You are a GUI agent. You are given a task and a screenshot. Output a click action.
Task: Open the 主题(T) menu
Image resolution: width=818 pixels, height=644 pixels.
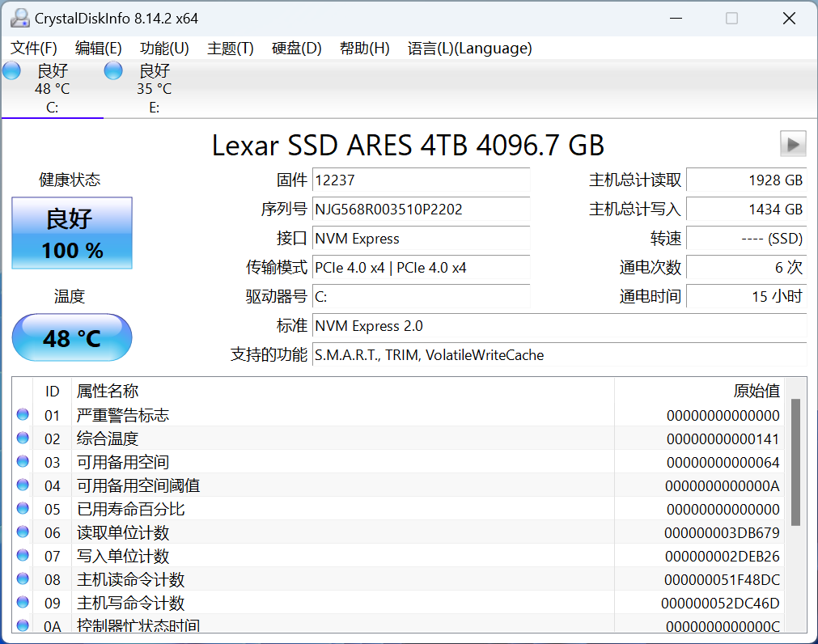tap(229, 49)
